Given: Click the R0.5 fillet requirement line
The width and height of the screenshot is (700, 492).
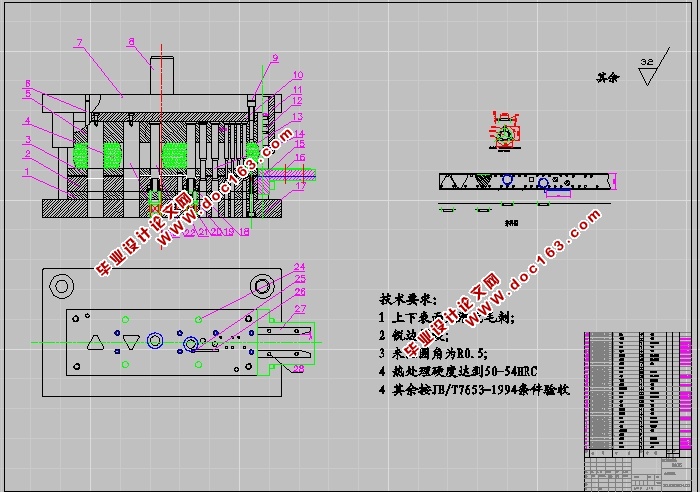Looking at the screenshot, I should coord(433,354).
